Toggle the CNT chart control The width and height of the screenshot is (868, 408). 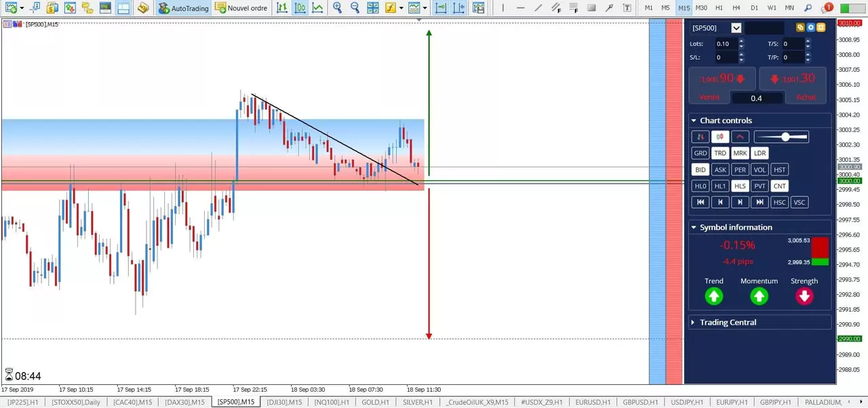pos(780,186)
